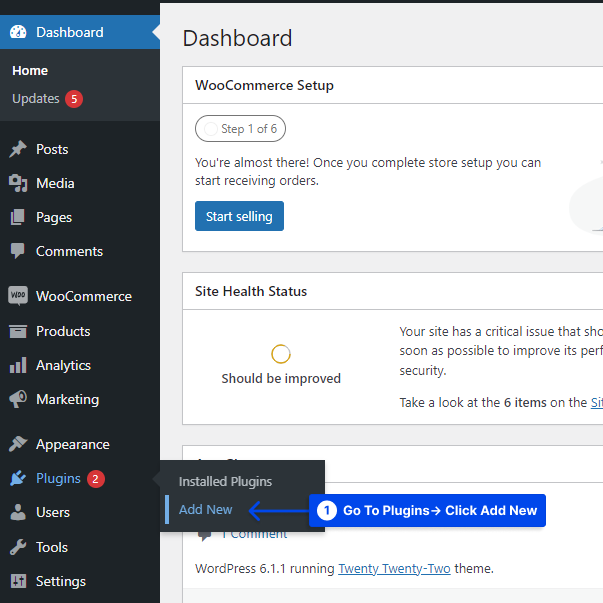
Task: Click the red Updates count badge
Action: [74, 99]
